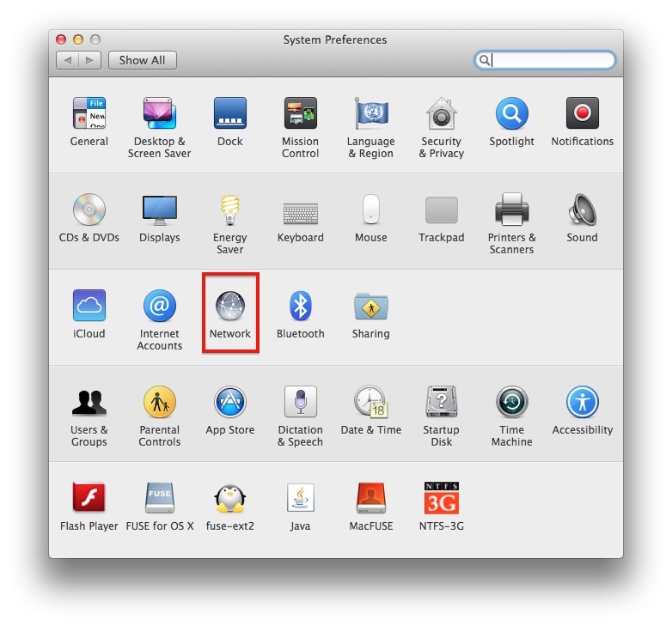Click the Show All button
This screenshot has height=626, width=672.
(143, 60)
